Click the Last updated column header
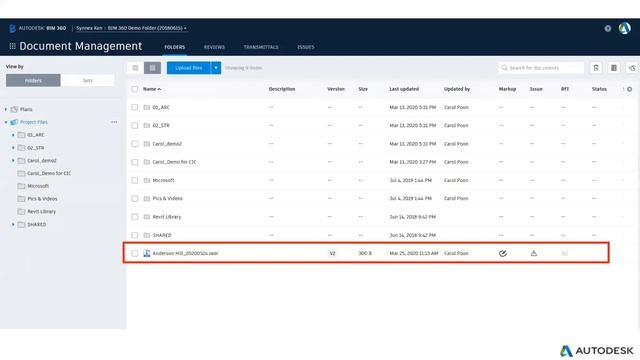The image size is (640, 360). pyautogui.click(x=404, y=89)
